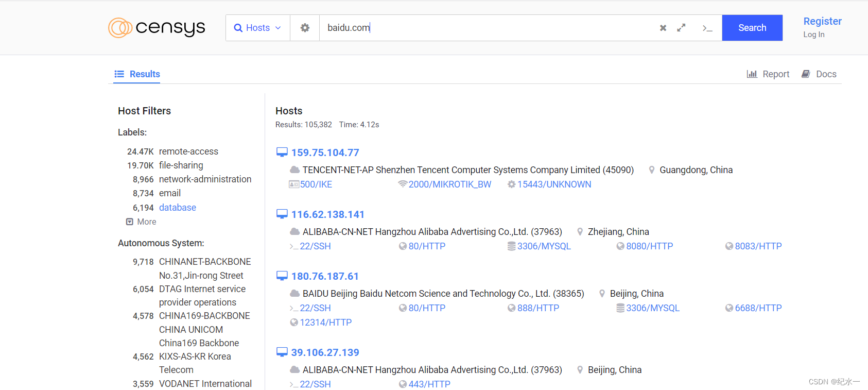Click monitor icon beside 180.76.187.61
This screenshot has width=868, height=390.
[282, 276]
